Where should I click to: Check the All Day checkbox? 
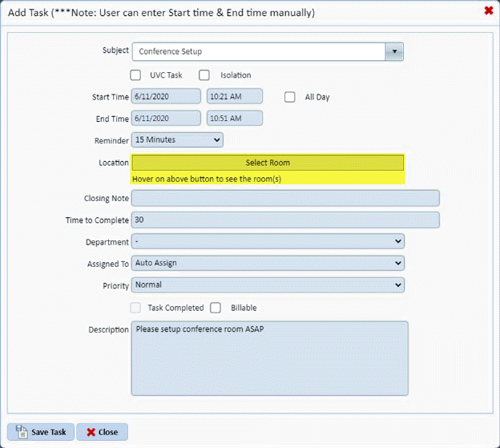290,97
